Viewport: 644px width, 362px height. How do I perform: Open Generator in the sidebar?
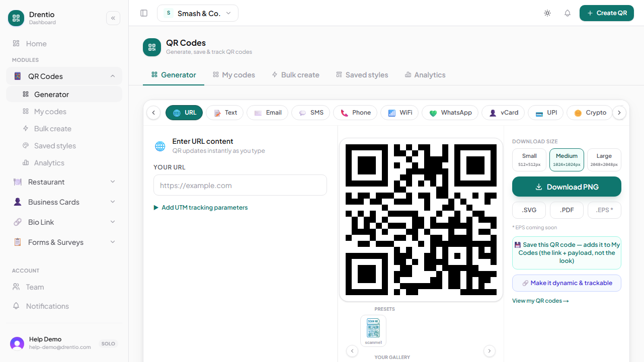click(x=64, y=95)
